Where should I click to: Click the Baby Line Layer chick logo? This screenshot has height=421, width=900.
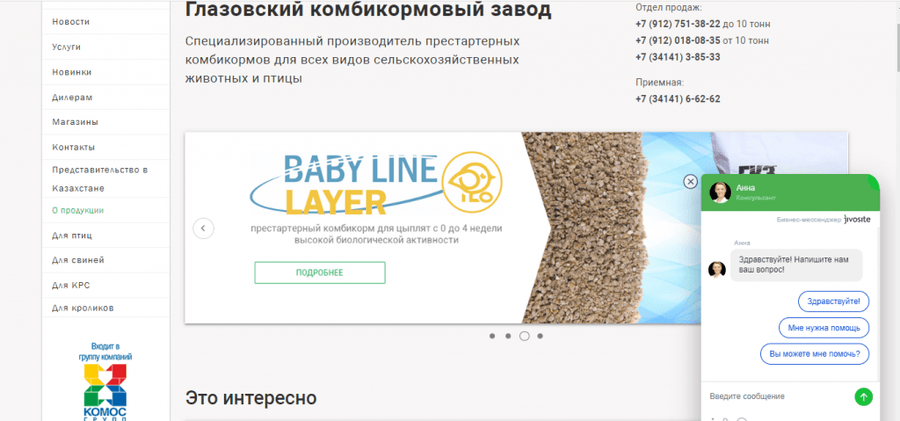474,179
